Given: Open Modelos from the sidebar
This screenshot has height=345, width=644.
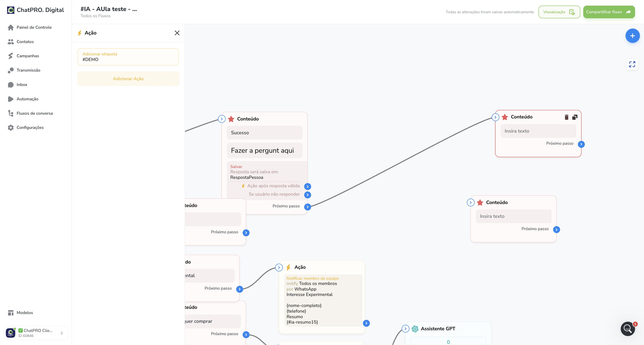Looking at the screenshot, I should (x=25, y=313).
